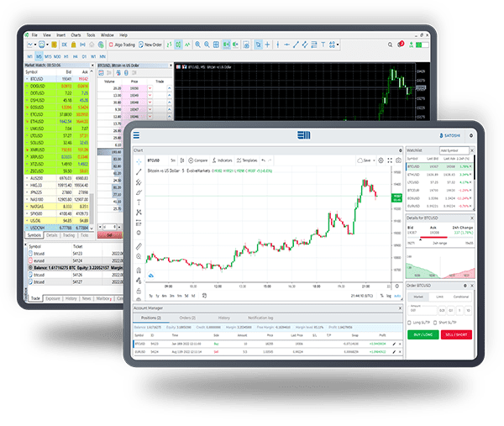Click the zoom in magnifier icon
Image resolution: width=504 pixels, height=426 pixels.
[x=139, y=256]
